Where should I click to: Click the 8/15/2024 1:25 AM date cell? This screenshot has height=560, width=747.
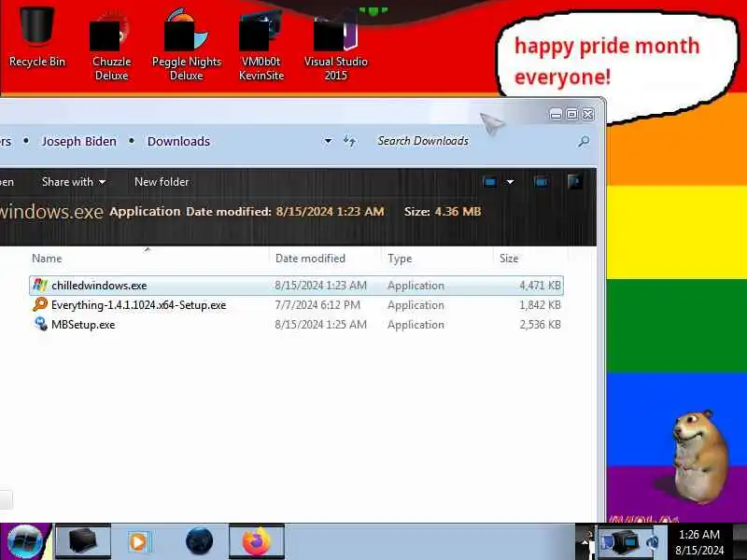click(320, 324)
